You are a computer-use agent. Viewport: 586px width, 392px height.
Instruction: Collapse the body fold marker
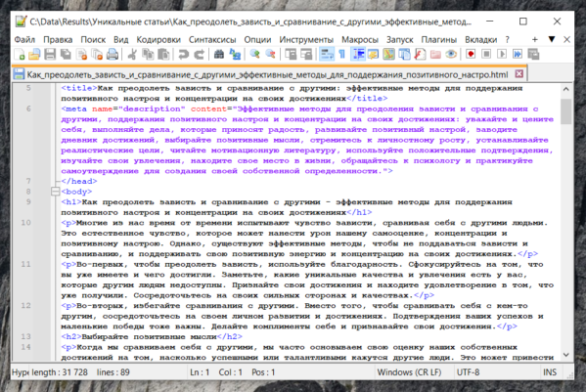[55, 192]
